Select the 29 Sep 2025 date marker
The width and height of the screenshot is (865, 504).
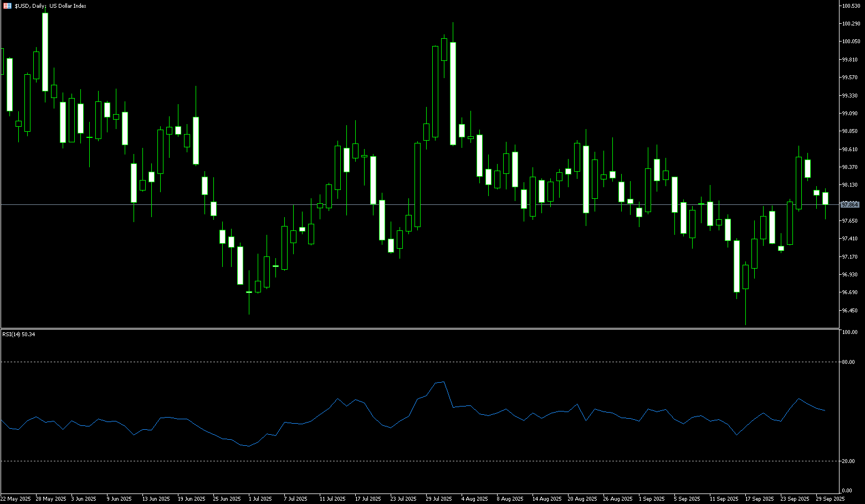click(830, 499)
